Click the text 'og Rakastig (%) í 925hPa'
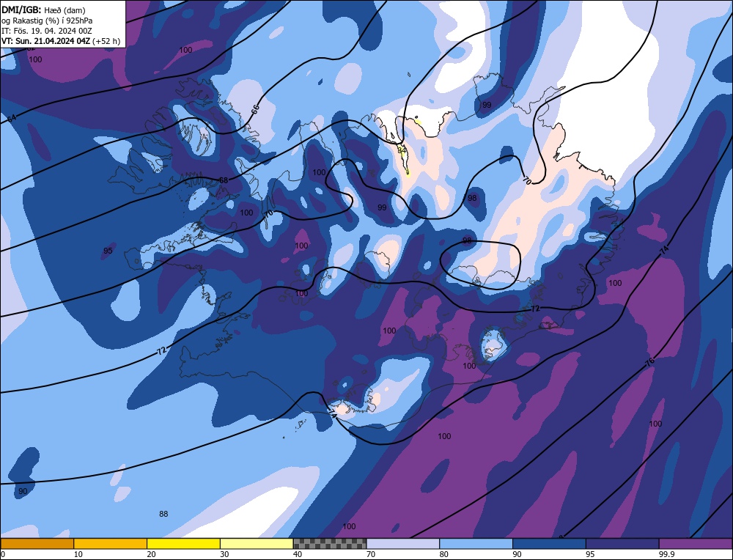The width and height of the screenshot is (733, 560). (x=47, y=21)
